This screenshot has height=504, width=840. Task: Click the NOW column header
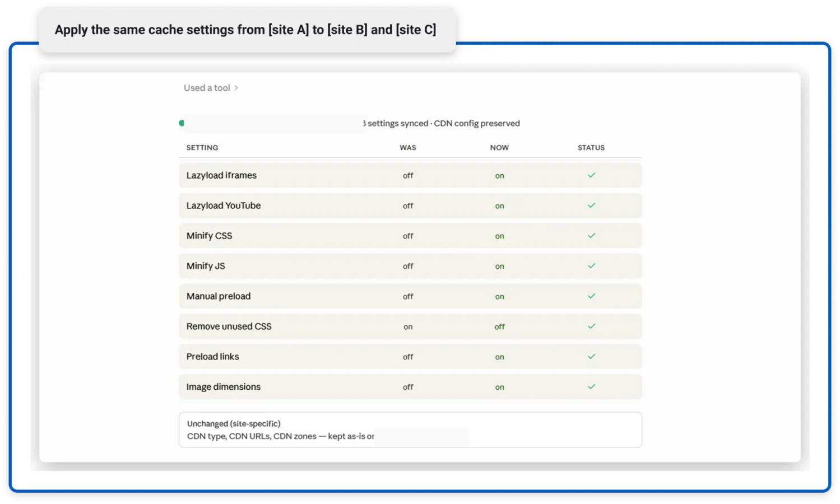[499, 148]
